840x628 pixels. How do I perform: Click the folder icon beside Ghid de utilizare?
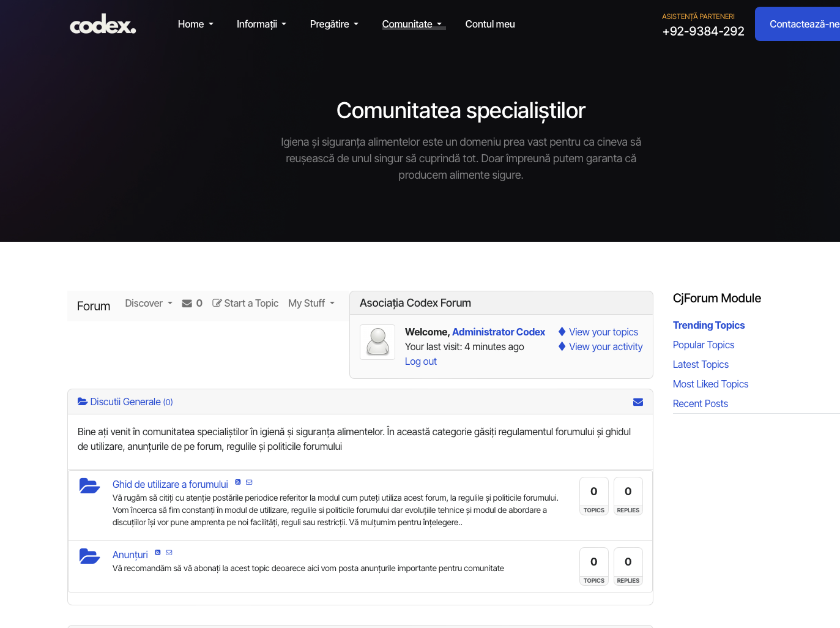tap(89, 486)
